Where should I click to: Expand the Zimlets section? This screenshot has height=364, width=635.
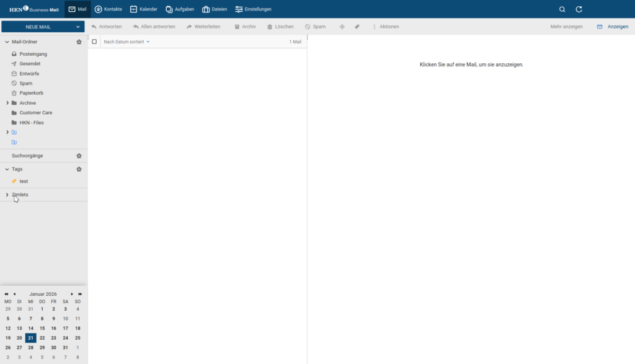(7, 195)
